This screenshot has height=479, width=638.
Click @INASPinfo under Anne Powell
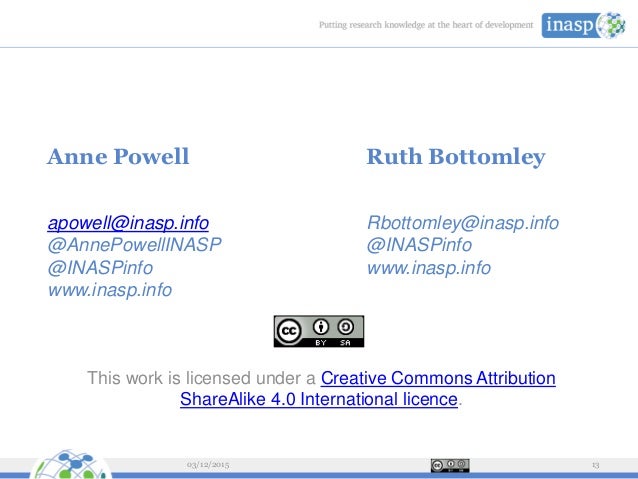tap(100, 268)
